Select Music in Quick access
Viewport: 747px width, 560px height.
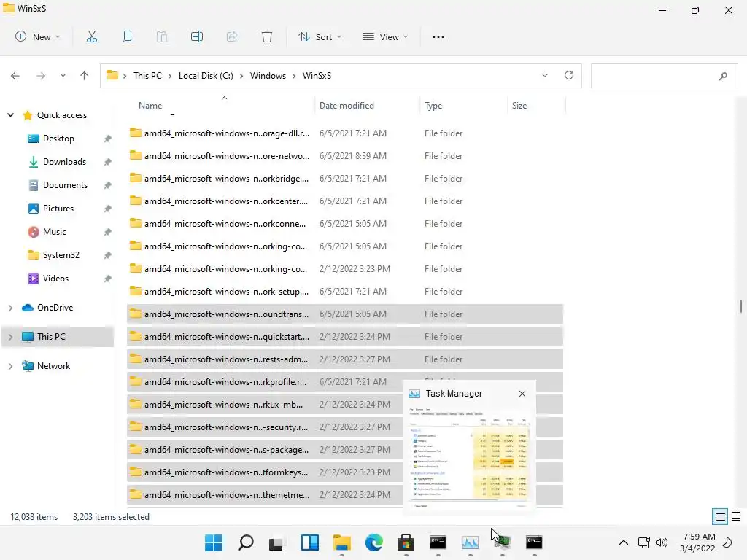click(x=54, y=231)
